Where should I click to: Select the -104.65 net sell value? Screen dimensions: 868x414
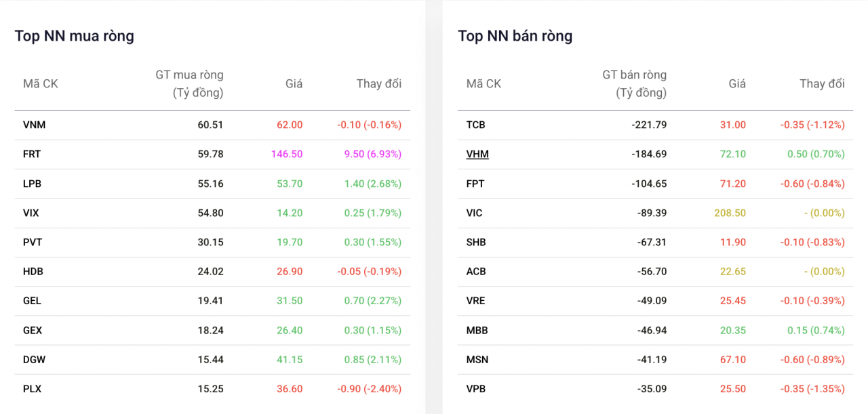click(648, 184)
